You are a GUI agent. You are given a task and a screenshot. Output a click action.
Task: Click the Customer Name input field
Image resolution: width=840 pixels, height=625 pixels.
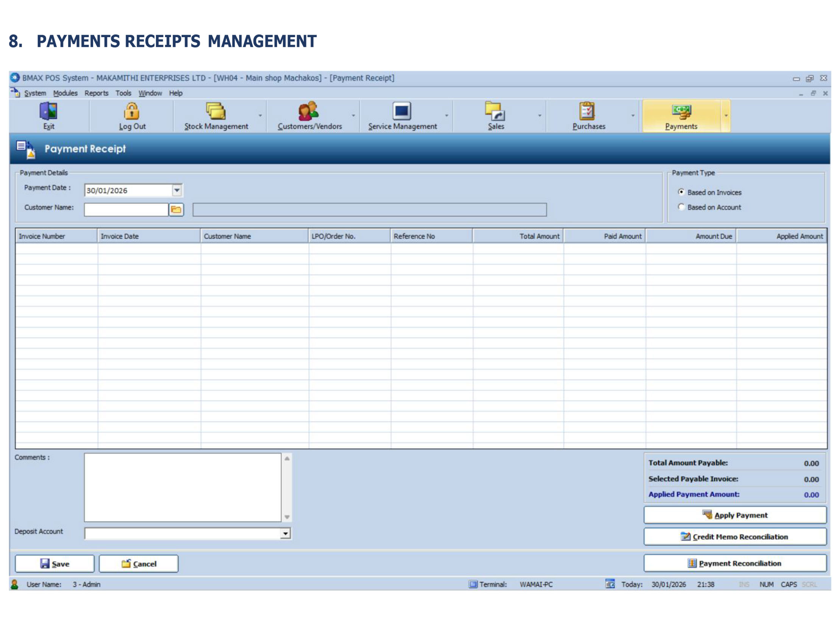[x=126, y=210]
